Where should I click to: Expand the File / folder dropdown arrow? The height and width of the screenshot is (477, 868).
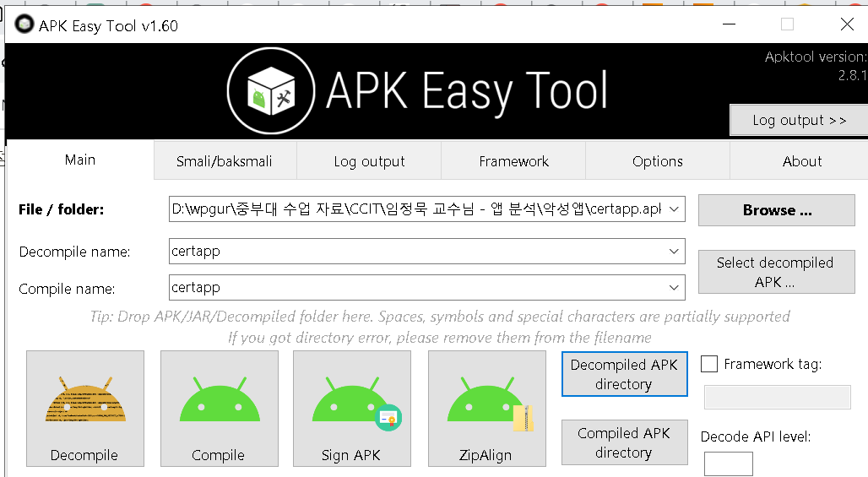[674, 209]
